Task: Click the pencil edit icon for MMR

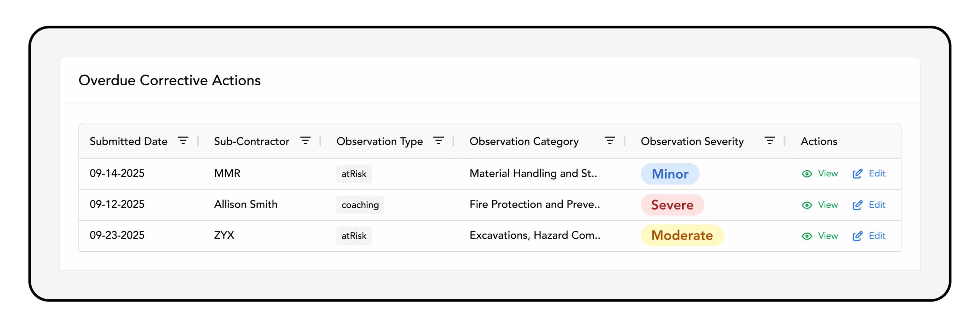Action: pyautogui.click(x=857, y=174)
